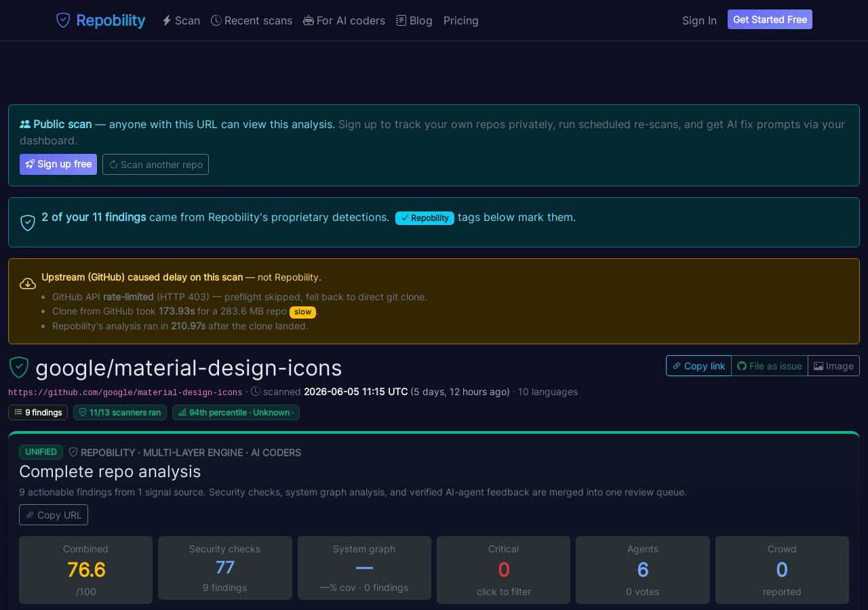Open the For AI coders page
The height and width of the screenshot is (610, 868).
tap(344, 20)
